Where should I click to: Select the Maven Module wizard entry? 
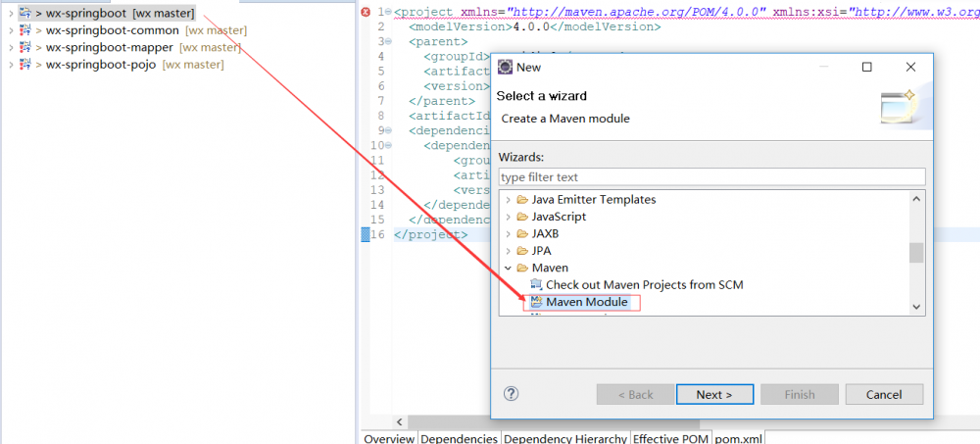586,302
